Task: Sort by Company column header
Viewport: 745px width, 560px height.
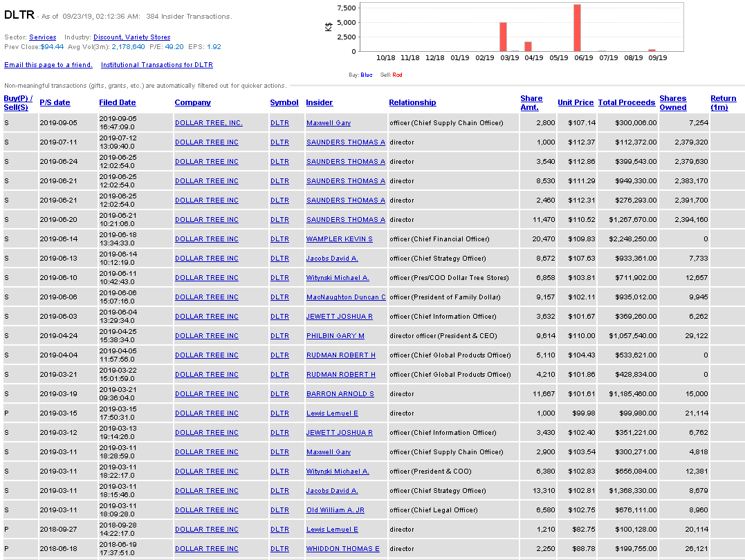Action: [x=192, y=102]
